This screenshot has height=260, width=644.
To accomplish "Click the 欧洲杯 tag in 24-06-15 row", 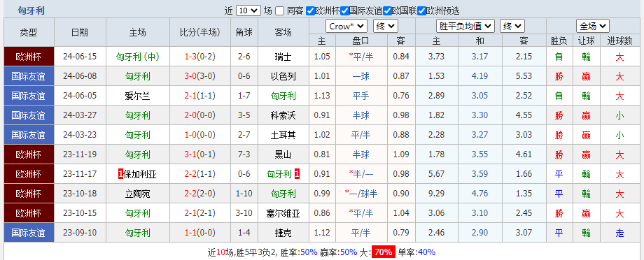I will pos(29,57).
